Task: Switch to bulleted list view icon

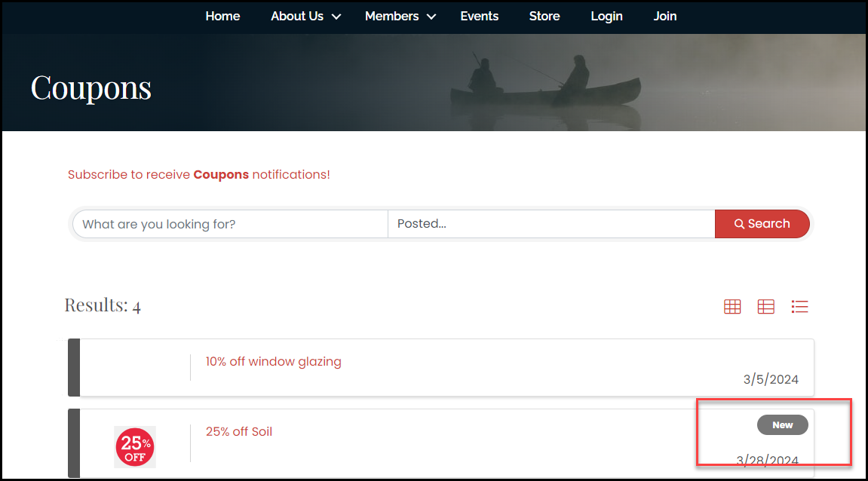Action: 799,306
